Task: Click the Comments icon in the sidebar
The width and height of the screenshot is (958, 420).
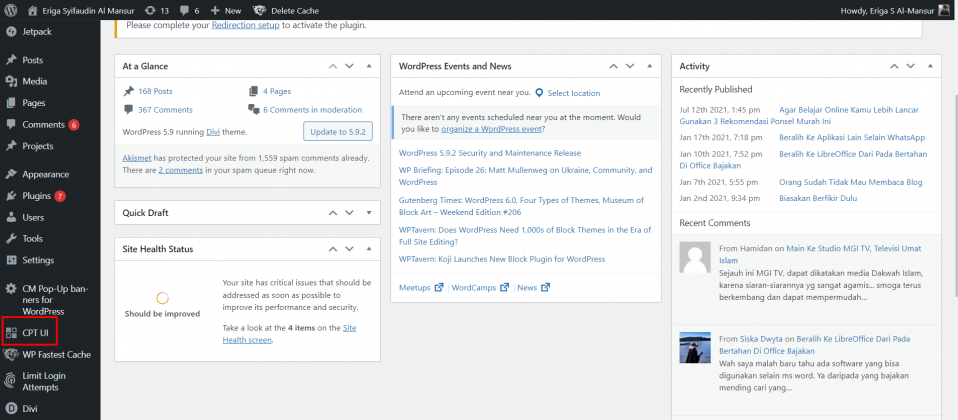Action: click(x=10, y=124)
